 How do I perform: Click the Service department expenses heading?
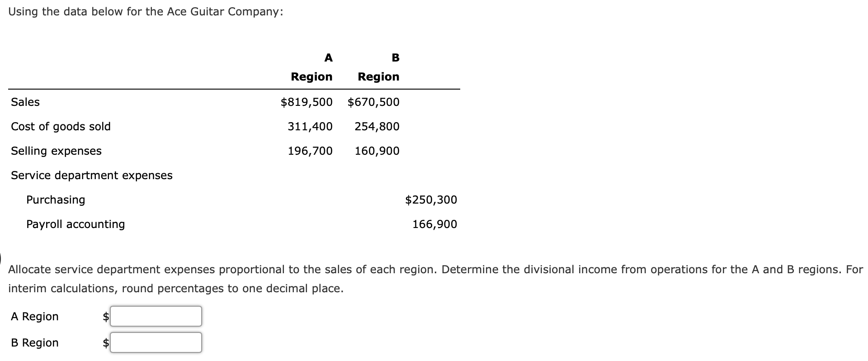pos(91,176)
